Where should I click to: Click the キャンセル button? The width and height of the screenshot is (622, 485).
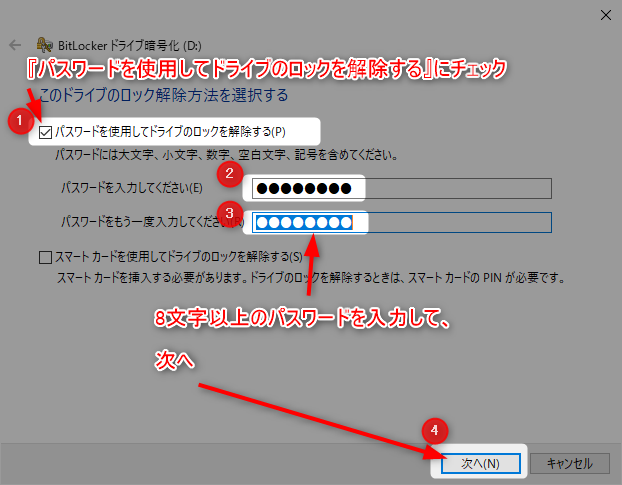[570, 464]
